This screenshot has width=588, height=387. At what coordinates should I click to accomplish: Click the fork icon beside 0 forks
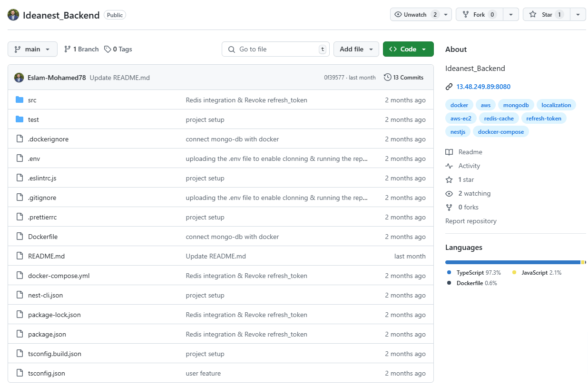449,207
